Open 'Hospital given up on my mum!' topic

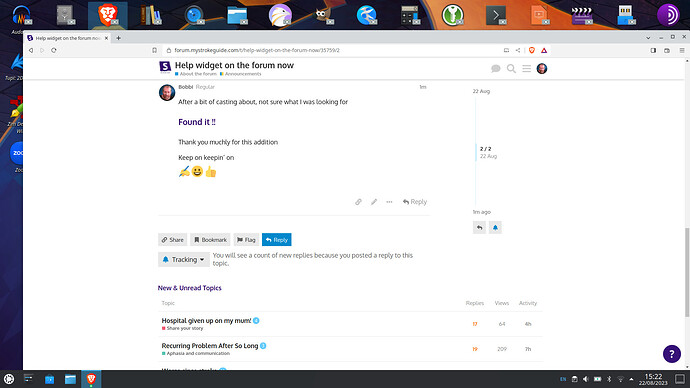(206, 321)
